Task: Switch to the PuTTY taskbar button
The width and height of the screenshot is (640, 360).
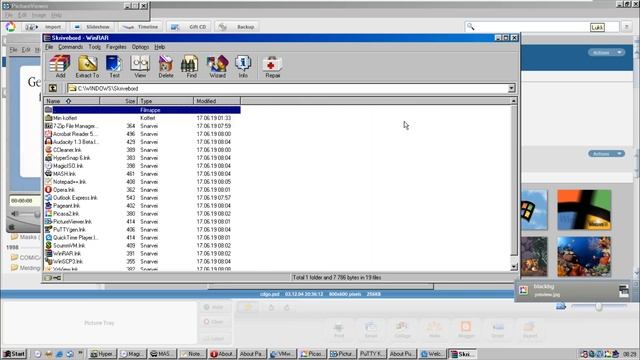Action: click(371, 354)
